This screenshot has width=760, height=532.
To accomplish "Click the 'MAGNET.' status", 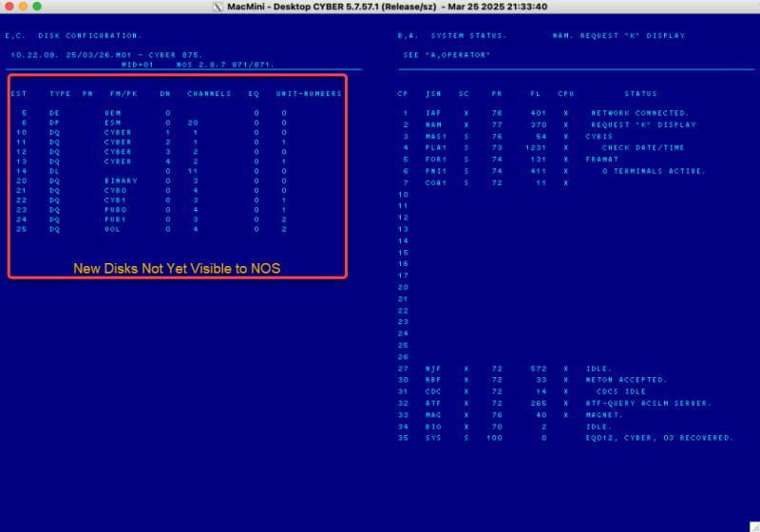I will point(604,415).
